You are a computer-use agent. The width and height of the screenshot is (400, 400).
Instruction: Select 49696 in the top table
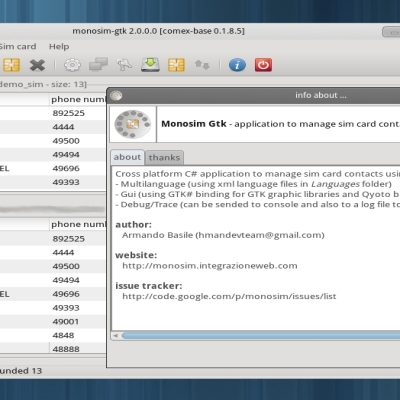[x=66, y=168]
